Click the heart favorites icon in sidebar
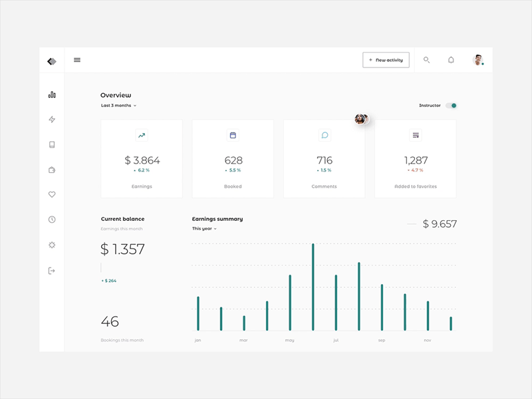This screenshot has height=399, width=532. [x=52, y=194]
